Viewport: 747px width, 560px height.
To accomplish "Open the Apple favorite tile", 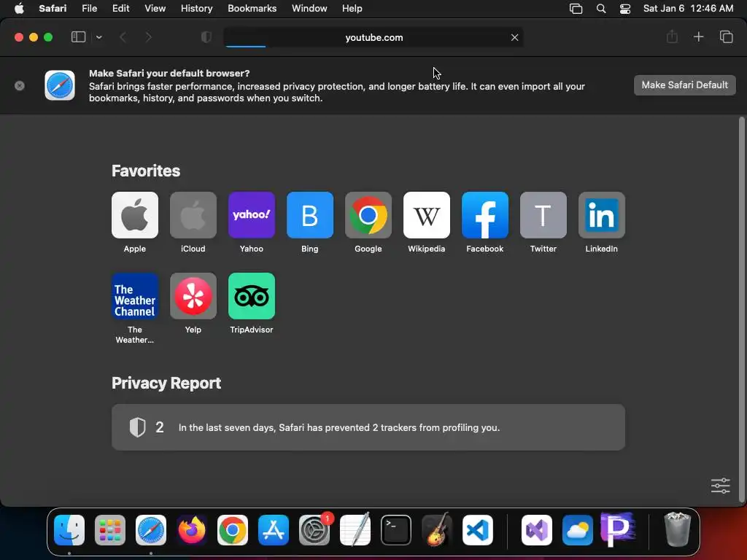I will [x=135, y=215].
